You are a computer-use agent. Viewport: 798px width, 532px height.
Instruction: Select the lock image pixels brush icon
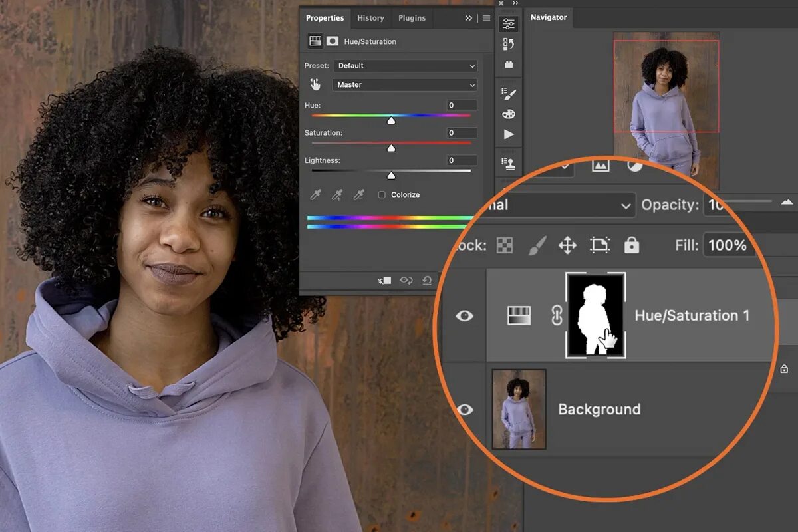click(536, 245)
